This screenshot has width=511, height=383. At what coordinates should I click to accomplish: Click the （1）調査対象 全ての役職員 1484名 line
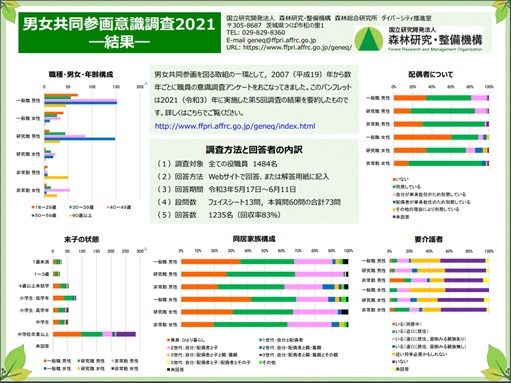pyautogui.click(x=216, y=164)
